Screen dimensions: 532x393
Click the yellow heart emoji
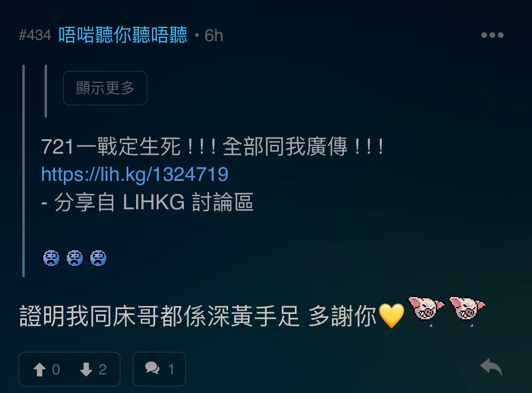coord(391,316)
